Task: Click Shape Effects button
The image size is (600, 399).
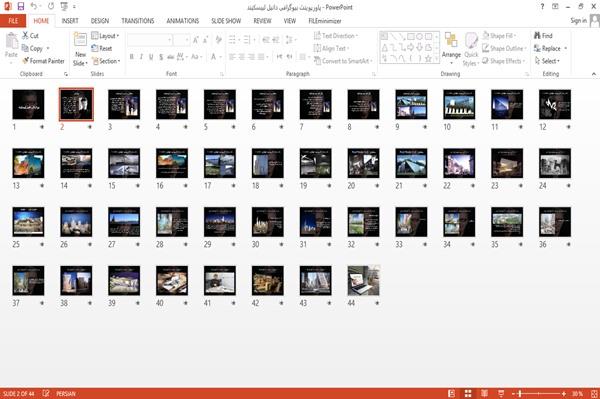Action: (x=504, y=61)
